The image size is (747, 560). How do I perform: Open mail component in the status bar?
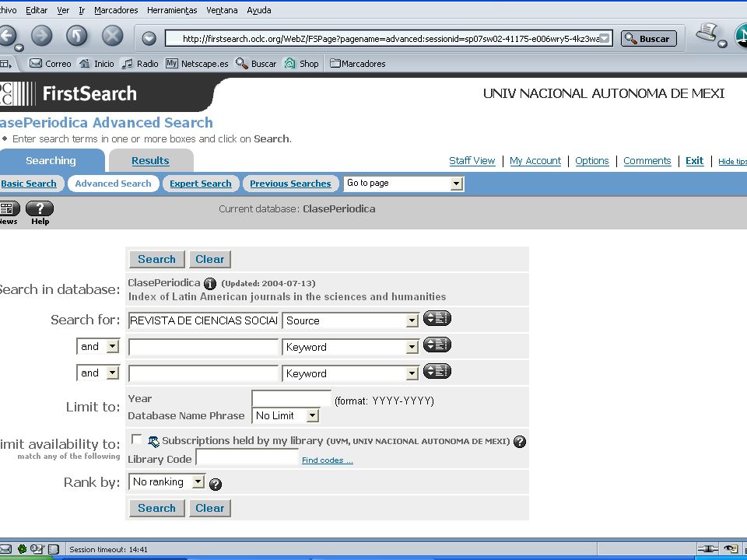[x=5, y=549]
